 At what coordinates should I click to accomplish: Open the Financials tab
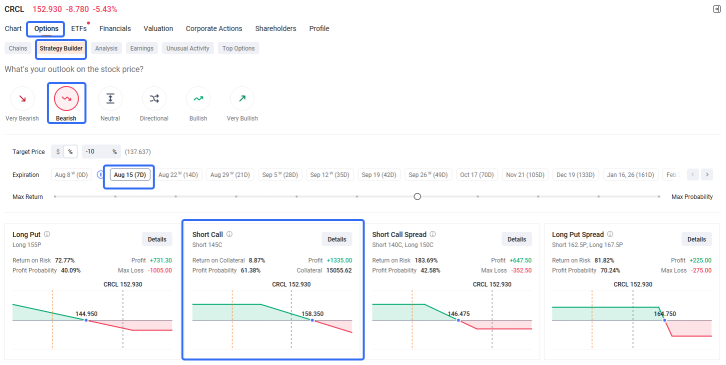click(x=115, y=28)
